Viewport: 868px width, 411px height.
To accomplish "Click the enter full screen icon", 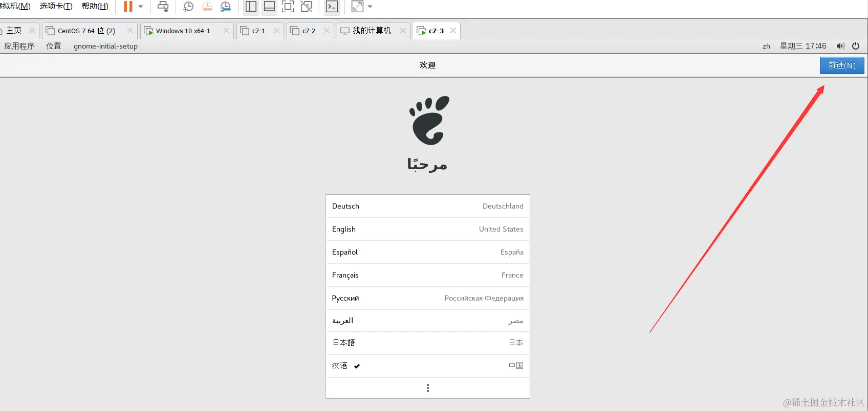I will [288, 7].
